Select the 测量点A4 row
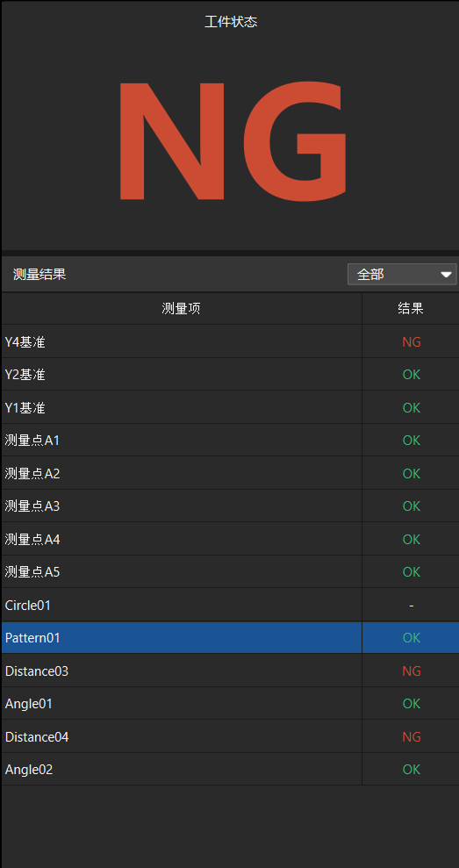 pos(230,539)
